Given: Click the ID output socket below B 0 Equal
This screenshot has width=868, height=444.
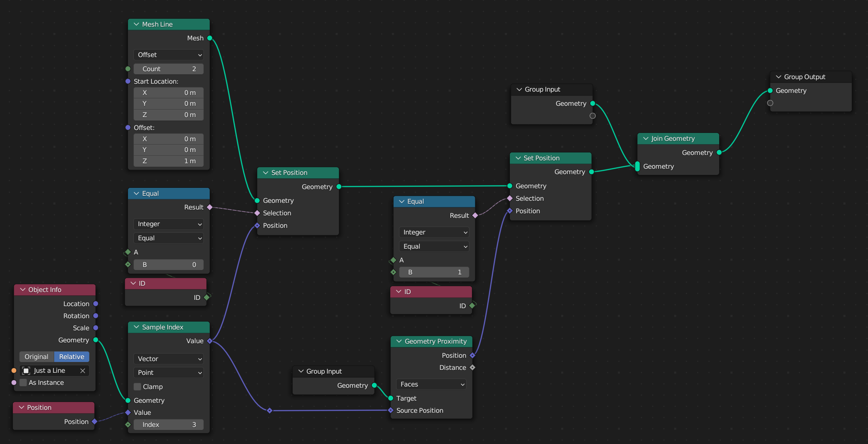Looking at the screenshot, I should click(207, 297).
